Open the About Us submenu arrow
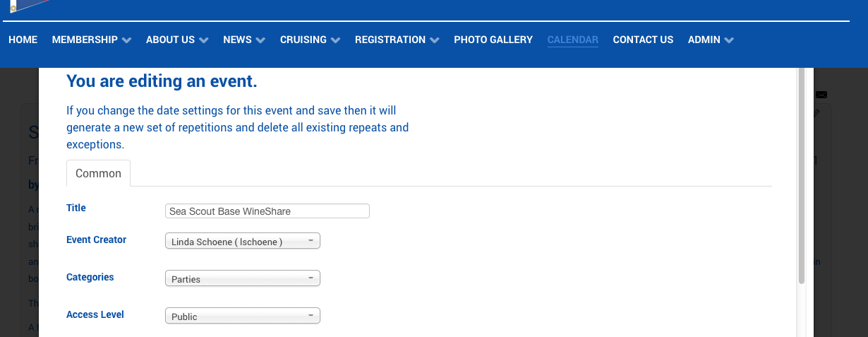 click(x=203, y=40)
